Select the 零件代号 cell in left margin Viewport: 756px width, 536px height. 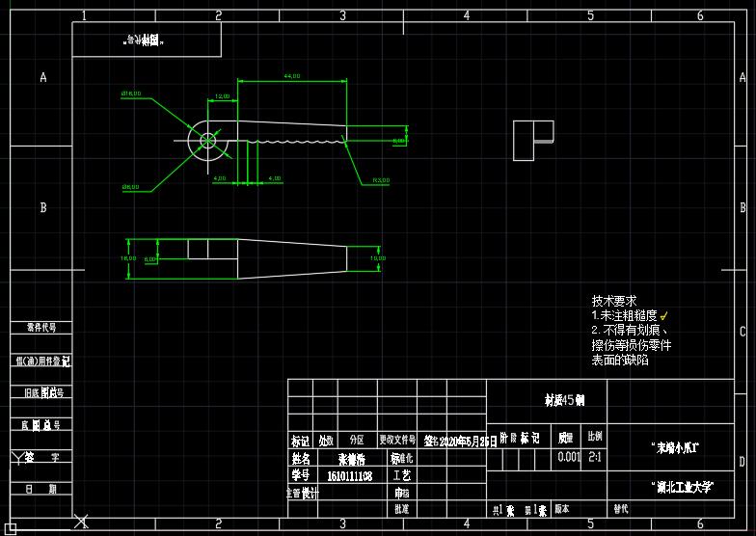pos(41,328)
